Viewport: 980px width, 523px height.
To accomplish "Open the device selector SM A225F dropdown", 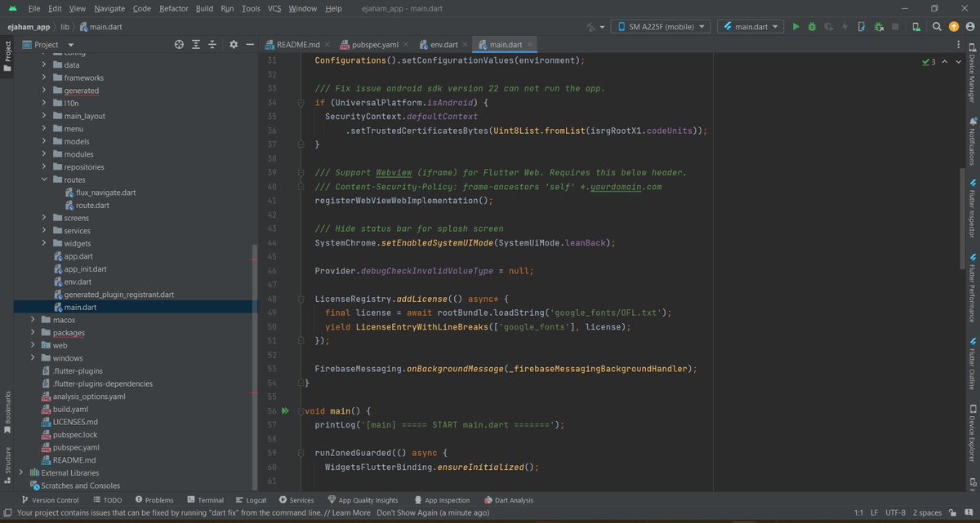I will coord(661,27).
